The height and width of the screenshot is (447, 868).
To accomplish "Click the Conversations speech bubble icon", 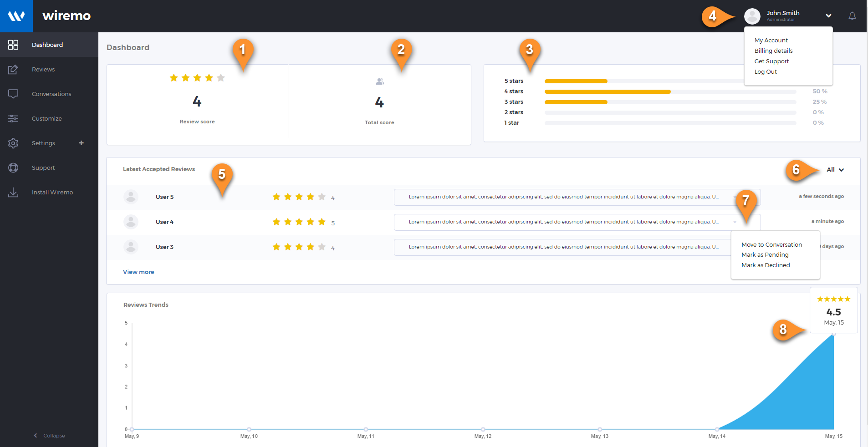I will pyautogui.click(x=13, y=94).
